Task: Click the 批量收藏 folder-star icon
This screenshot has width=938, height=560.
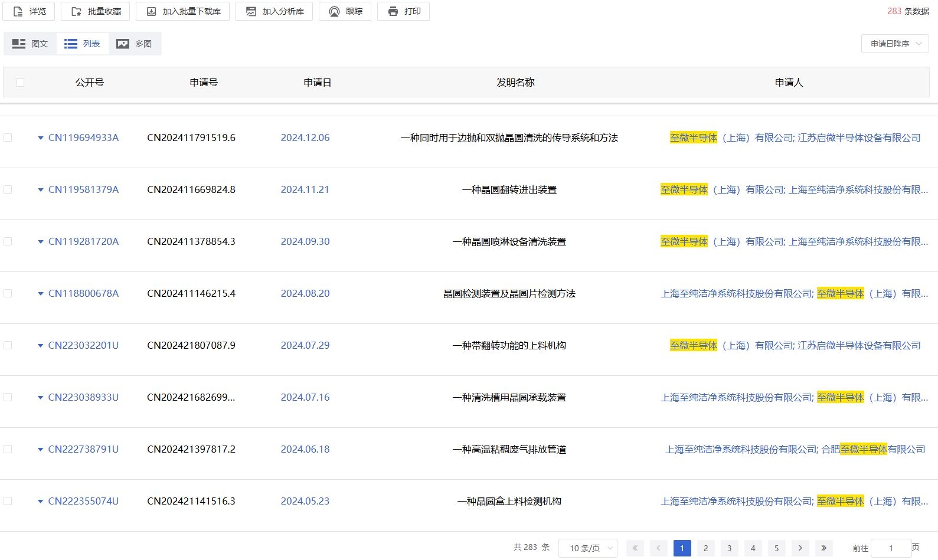Action: 76,11
